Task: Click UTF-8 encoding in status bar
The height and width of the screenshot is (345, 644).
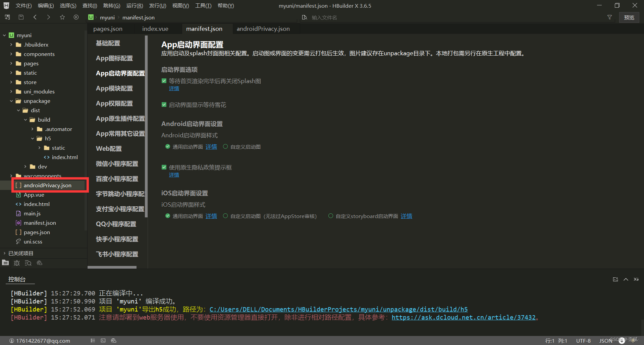Action: coord(583,341)
